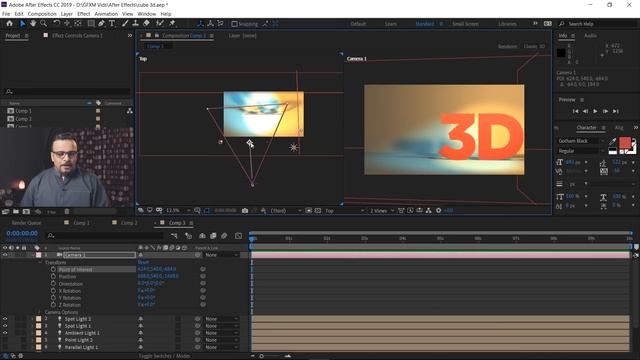Open the Graph Editor icon in timeline
This screenshot has height=360, width=640.
coord(238,236)
